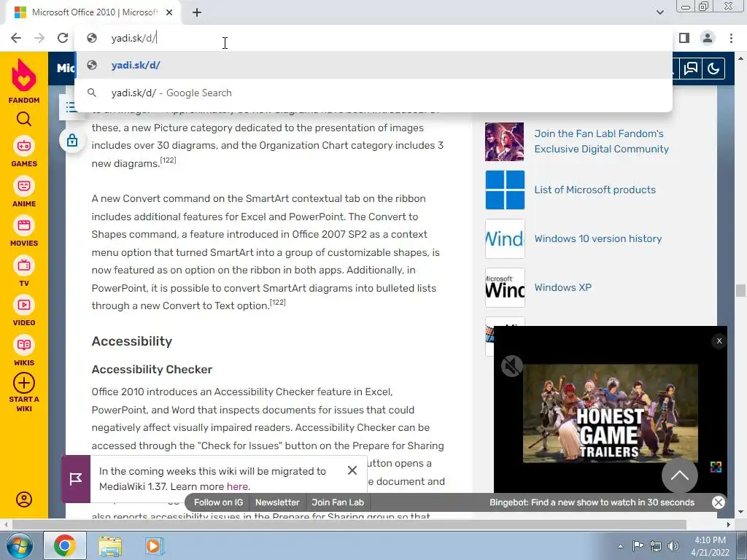Reload the page
The width and height of the screenshot is (747, 560).
[63, 38]
